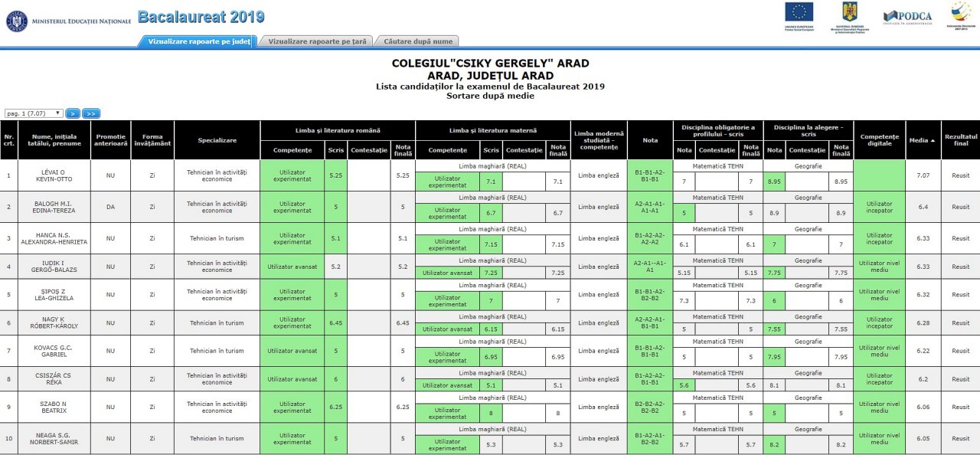This screenshot has height=455, width=980.
Task: Select candidate name 'HANCA N.S. ALEXANDRA-HENRIETA'
Action: (x=54, y=238)
